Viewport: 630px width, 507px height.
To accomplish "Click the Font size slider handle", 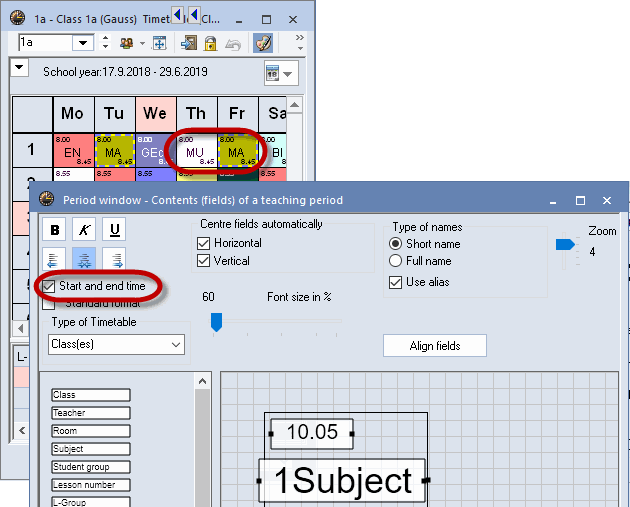I will coord(216,321).
